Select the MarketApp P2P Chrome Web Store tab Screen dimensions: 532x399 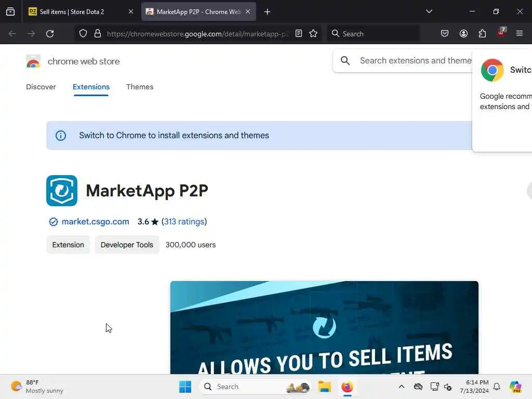coord(198,12)
